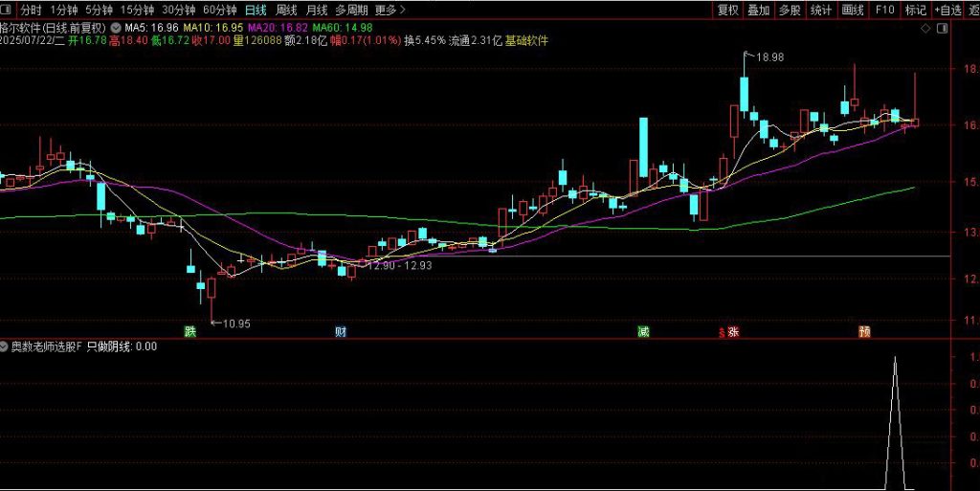The width and height of the screenshot is (980, 491).
Task: Open the F10 company info
Action: pyautogui.click(x=884, y=10)
